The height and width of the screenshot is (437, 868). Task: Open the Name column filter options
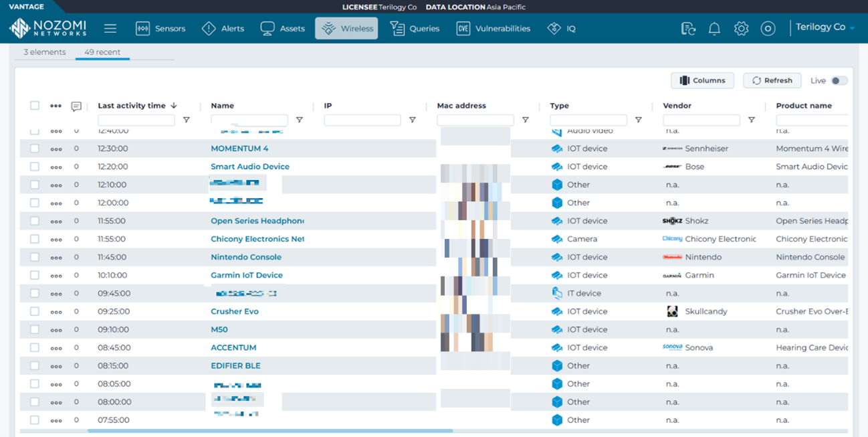pyautogui.click(x=300, y=120)
